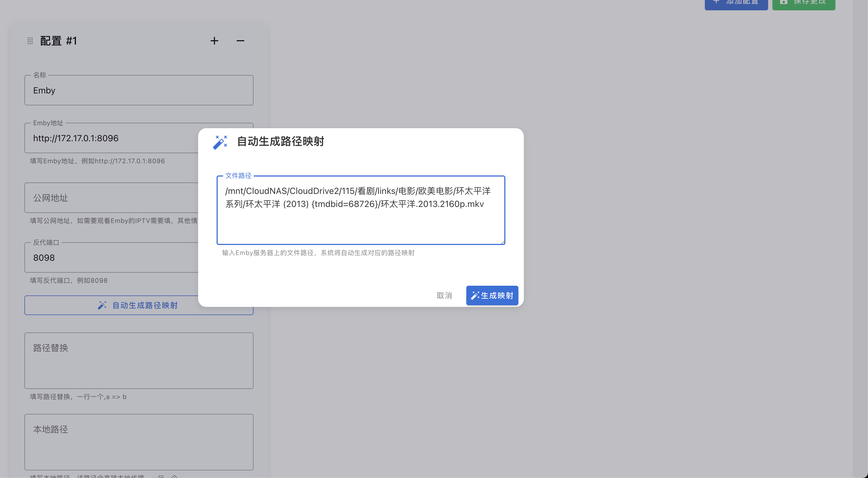Click the 反代端口 field showing 8098
The image size is (868, 478).
111,257
